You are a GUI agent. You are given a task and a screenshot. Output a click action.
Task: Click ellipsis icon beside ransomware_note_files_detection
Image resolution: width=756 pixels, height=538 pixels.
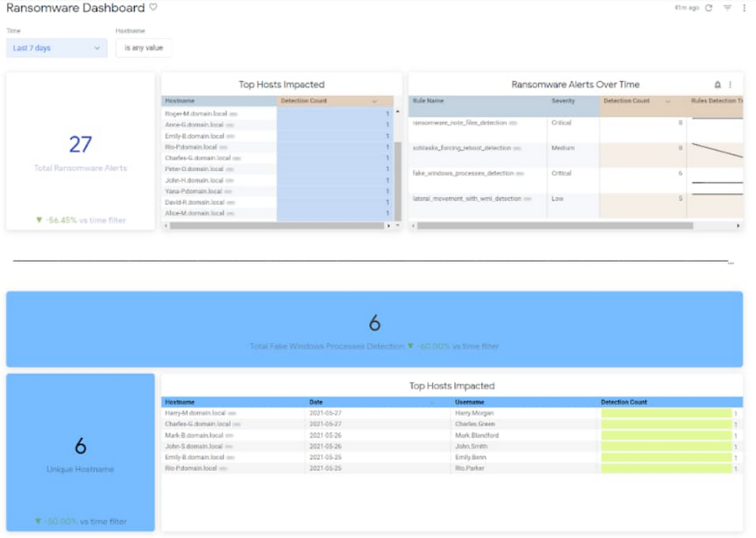point(513,123)
